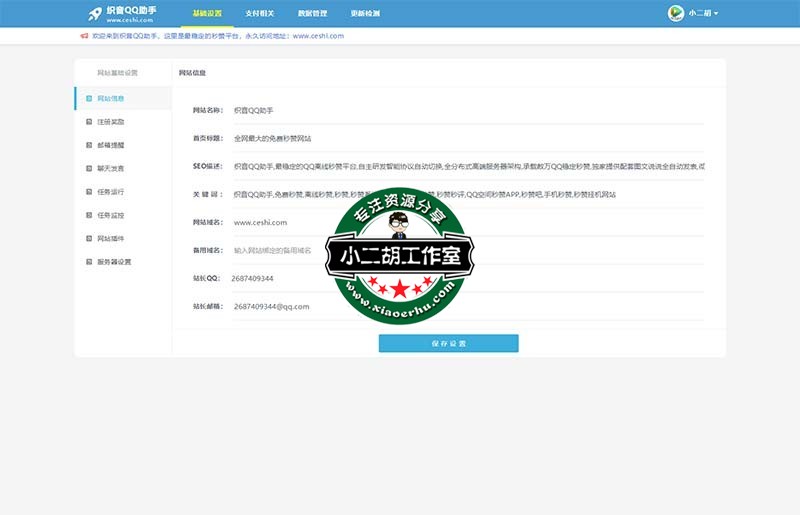
Task: Open the 支付相关 top navigation tab
Action: 260,13
